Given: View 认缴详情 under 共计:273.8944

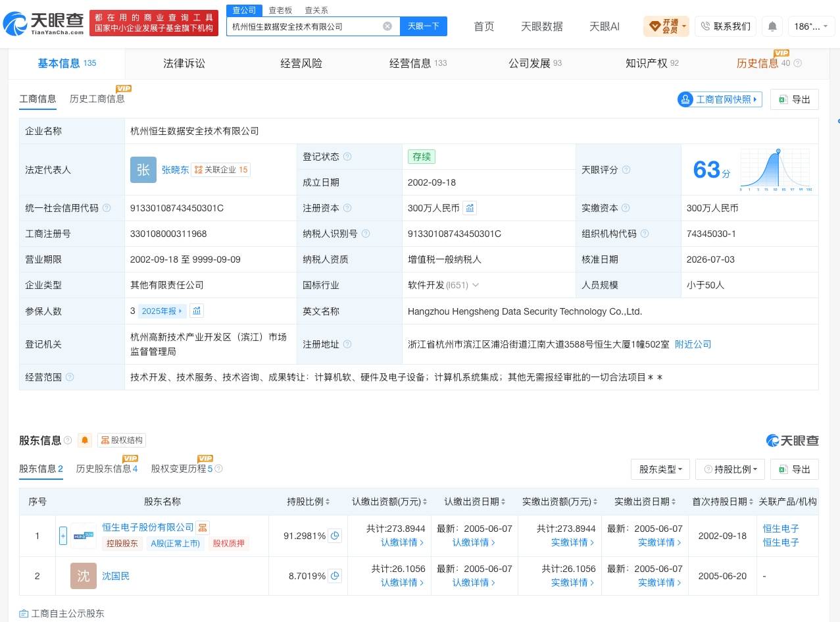Looking at the screenshot, I should click(402, 543).
